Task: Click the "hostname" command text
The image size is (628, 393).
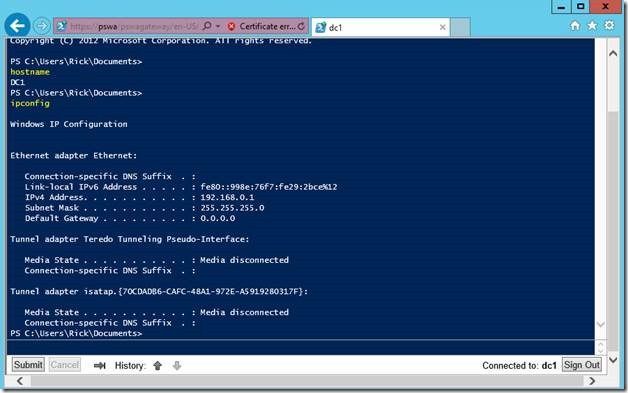Action: tap(30, 72)
